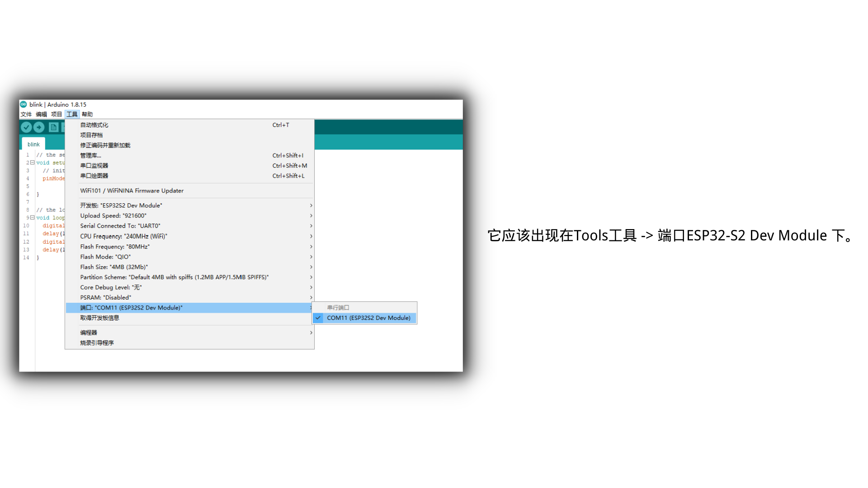868x488 pixels.
Task: Open 管理库... library manager
Action: pos(189,155)
